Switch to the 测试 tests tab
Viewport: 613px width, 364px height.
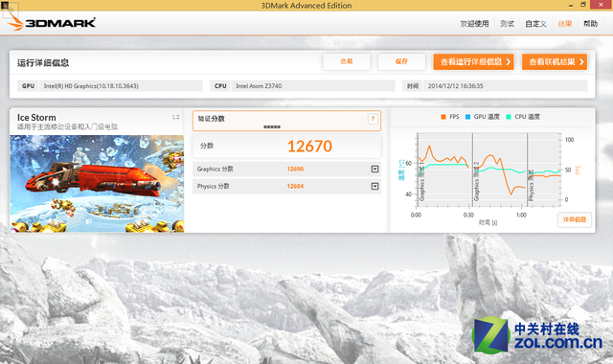point(507,24)
